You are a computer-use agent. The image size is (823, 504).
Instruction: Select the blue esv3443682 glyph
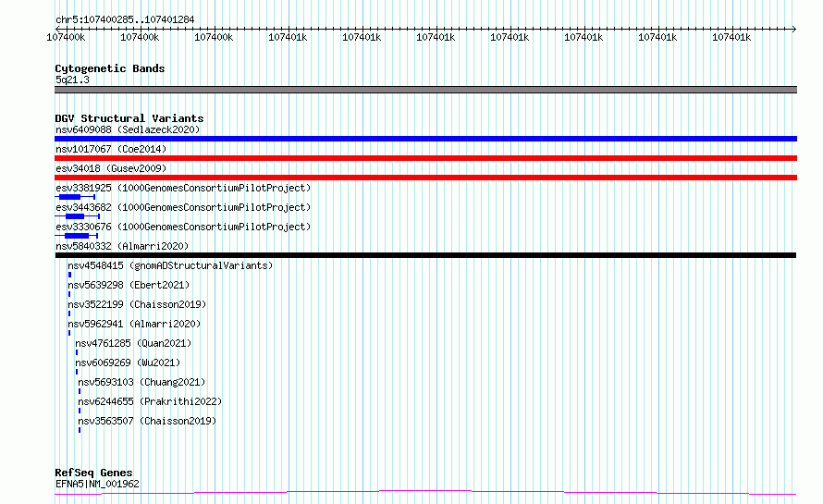coord(77,216)
